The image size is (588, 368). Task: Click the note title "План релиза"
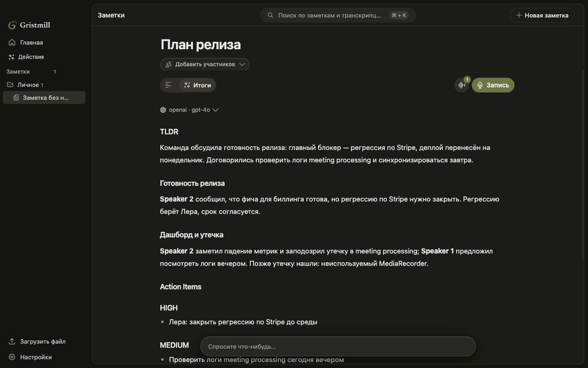point(201,45)
